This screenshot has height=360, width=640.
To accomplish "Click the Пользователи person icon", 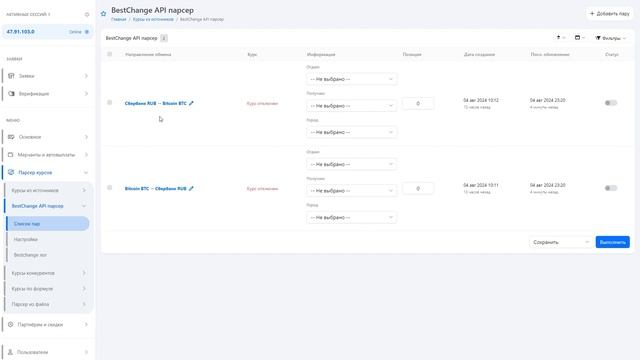I will click(11, 352).
